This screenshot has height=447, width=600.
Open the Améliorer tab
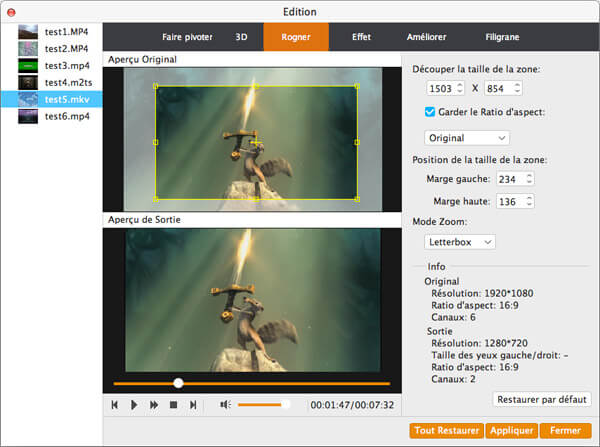[426, 37]
